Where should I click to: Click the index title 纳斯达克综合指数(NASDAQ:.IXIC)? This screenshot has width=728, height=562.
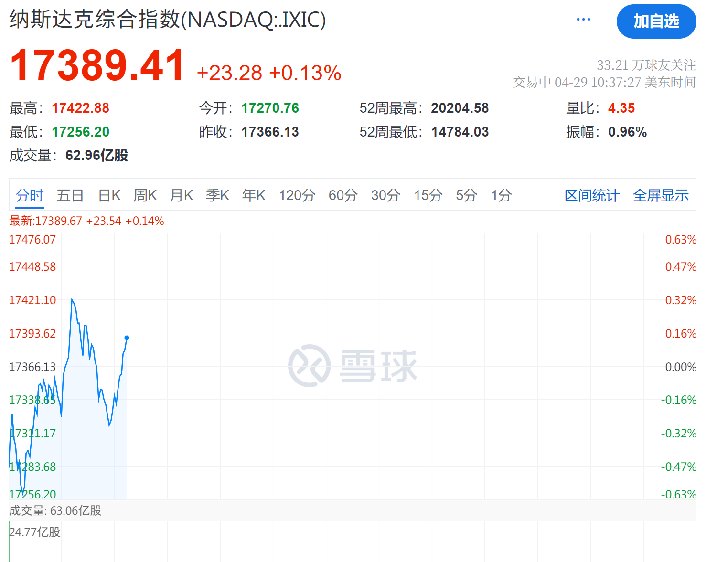click(x=168, y=20)
